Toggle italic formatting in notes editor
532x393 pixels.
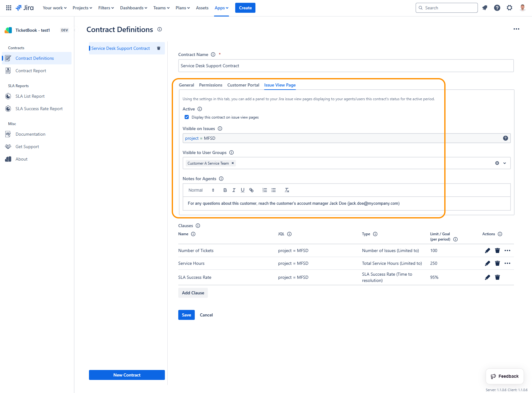coord(234,190)
